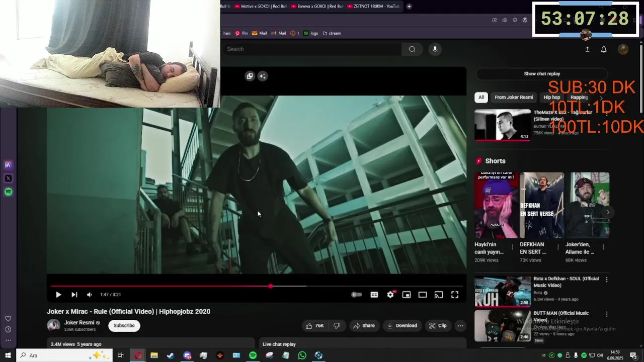Subscribe to Joker Resmi
The image size is (644, 362).
[x=124, y=326]
